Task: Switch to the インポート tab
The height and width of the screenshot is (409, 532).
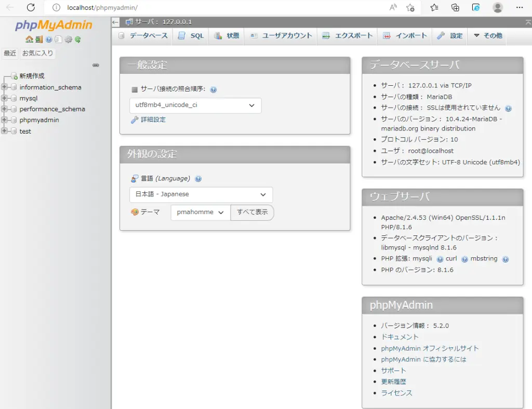Action: [x=405, y=36]
